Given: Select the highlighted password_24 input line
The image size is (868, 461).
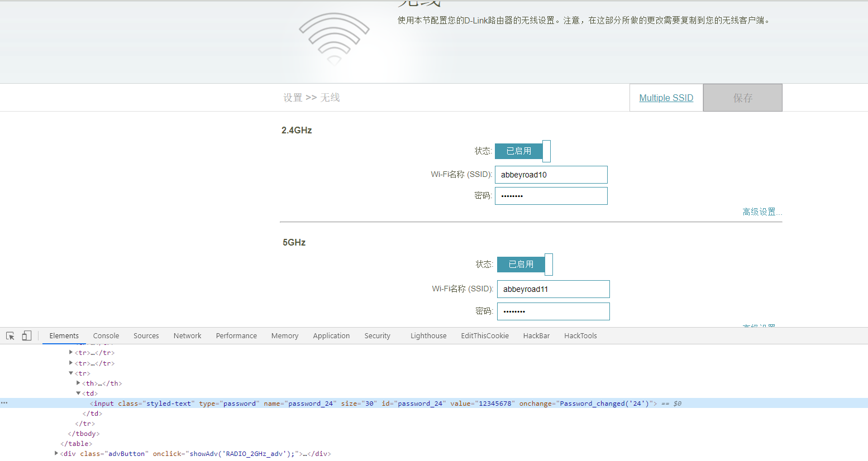Looking at the screenshot, I should point(385,404).
